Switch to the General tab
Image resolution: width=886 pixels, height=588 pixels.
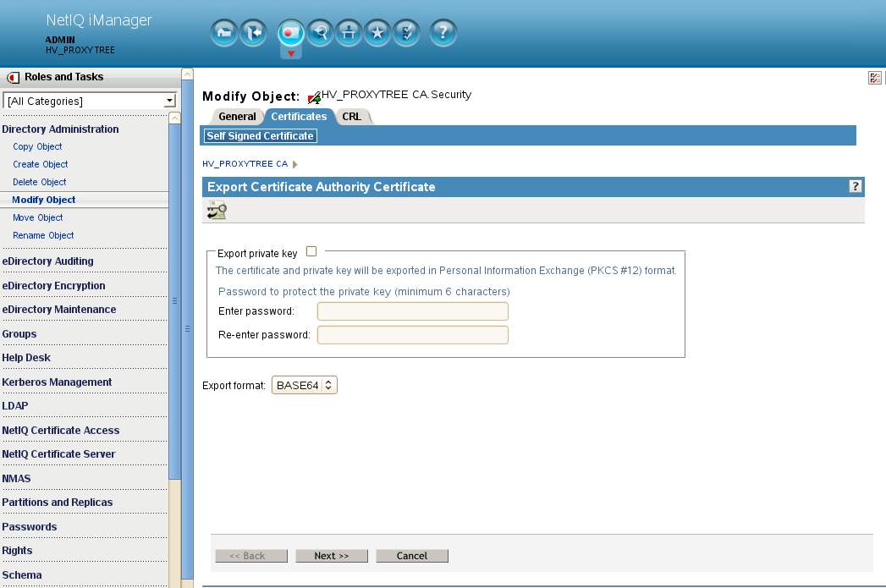pos(237,117)
